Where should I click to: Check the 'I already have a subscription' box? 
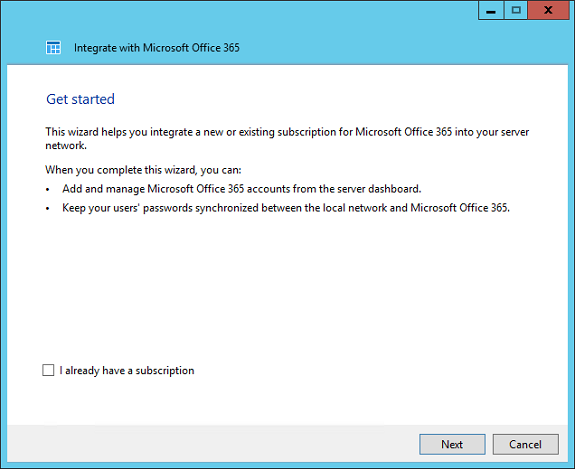[x=48, y=370]
